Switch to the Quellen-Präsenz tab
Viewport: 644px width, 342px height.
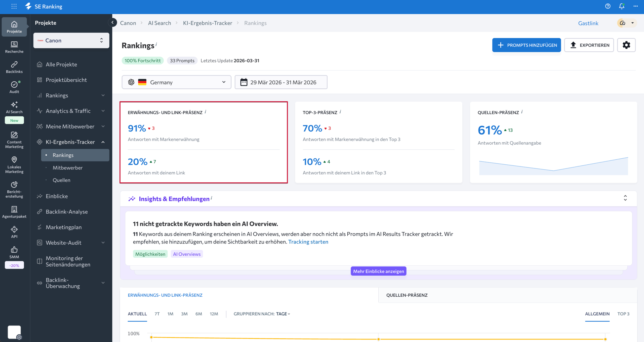(x=407, y=295)
